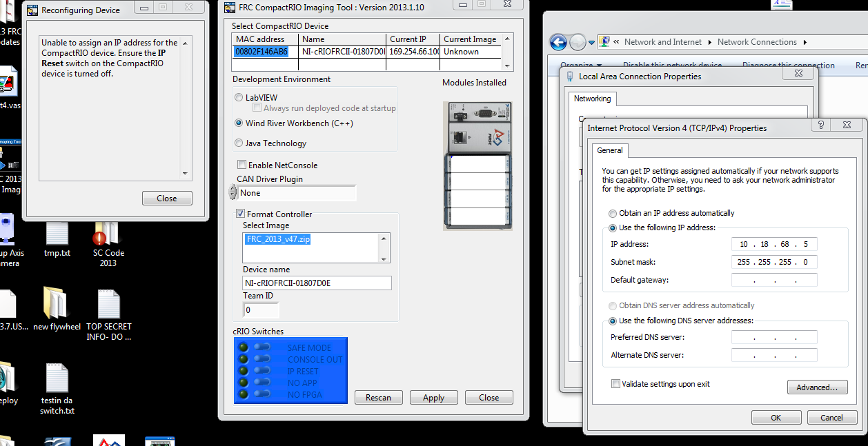Image resolution: width=868 pixels, height=446 pixels.
Task: Click the CAN Driver Plugin selector arrows
Action: (233, 193)
